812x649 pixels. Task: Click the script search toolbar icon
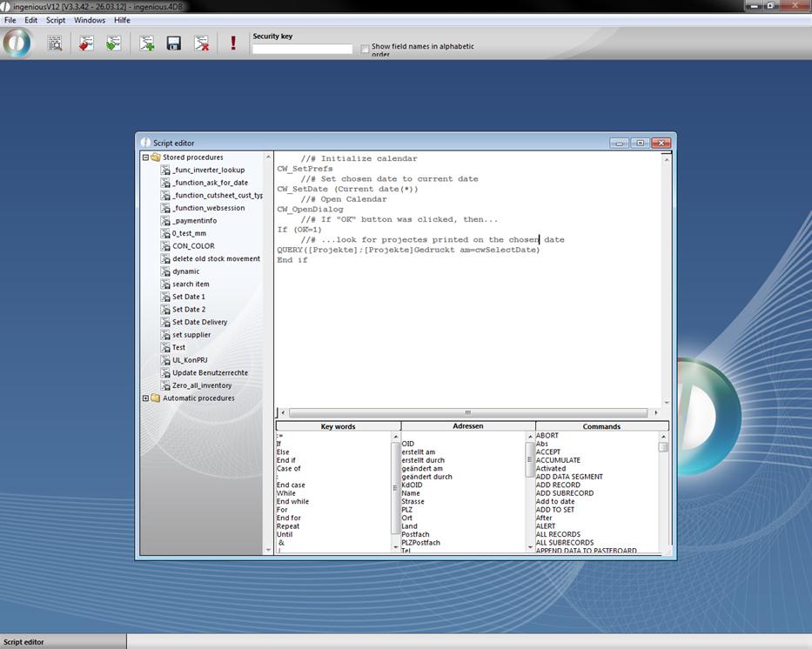coord(55,43)
